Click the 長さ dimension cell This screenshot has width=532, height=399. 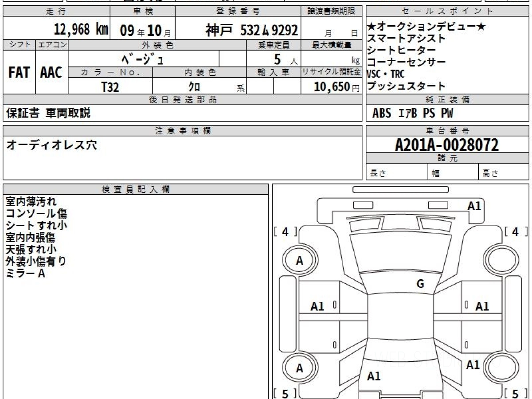coord(397,172)
